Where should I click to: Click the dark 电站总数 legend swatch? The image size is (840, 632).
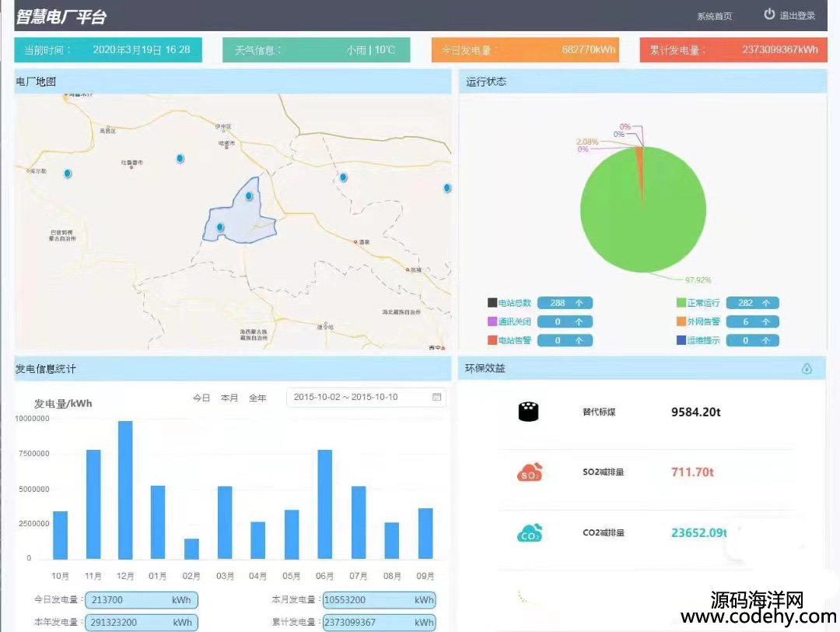click(492, 303)
